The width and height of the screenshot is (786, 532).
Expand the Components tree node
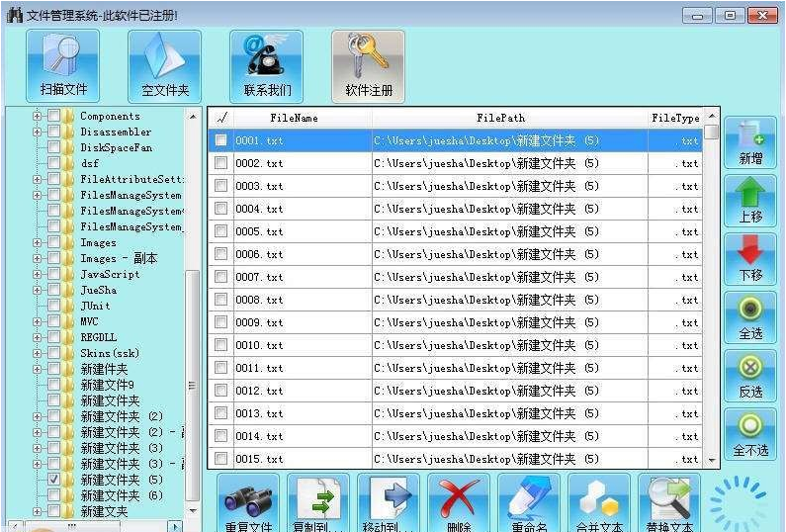pyautogui.click(x=38, y=116)
